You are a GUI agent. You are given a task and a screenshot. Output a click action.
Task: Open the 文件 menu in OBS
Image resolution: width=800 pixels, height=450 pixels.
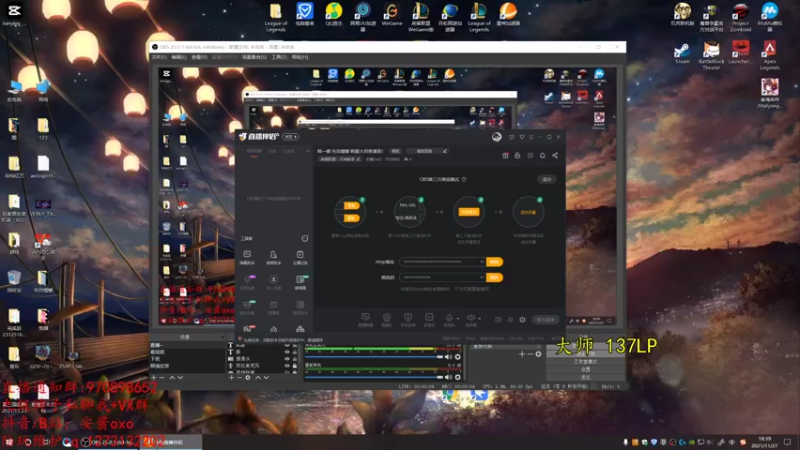[x=159, y=57]
